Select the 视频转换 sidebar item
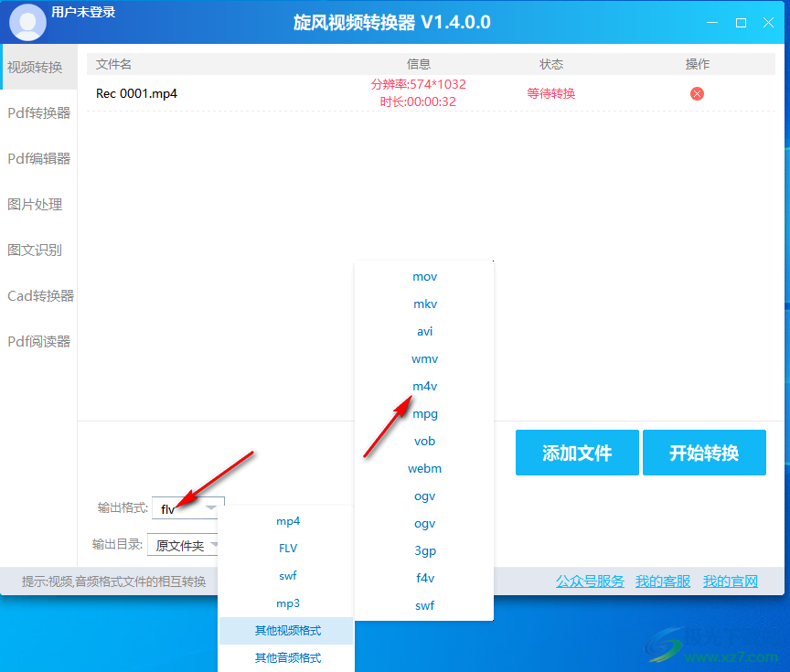This screenshot has height=672, width=790. tap(37, 67)
